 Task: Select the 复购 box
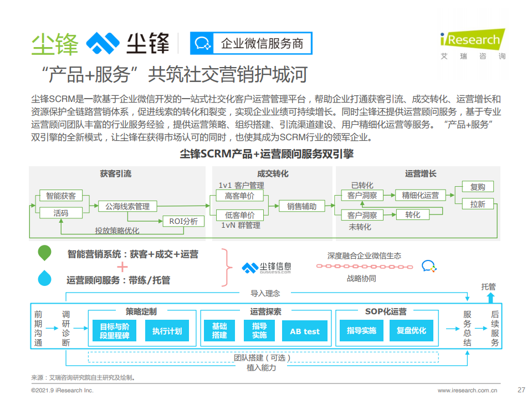point(478,187)
